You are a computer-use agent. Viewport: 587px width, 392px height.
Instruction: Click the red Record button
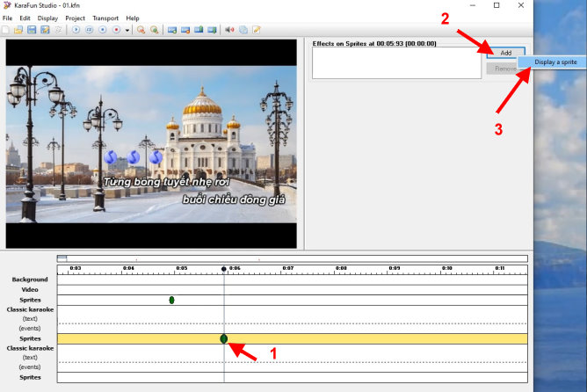click(116, 30)
